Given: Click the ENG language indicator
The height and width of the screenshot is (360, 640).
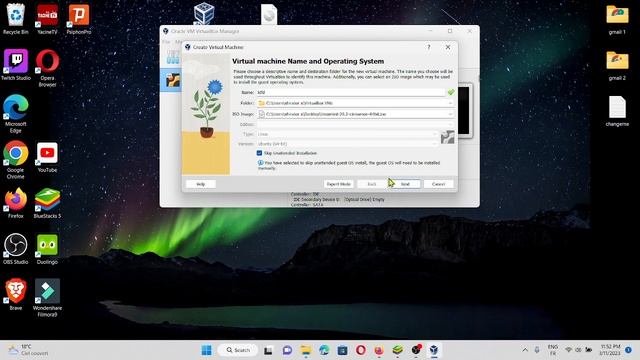Looking at the screenshot, I should click(553, 350).
